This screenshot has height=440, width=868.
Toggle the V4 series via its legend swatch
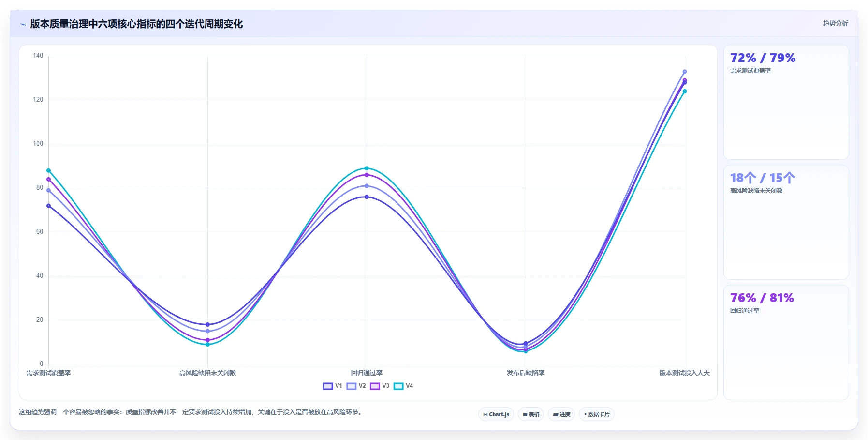pyautogui.click(x=398, y=386)
